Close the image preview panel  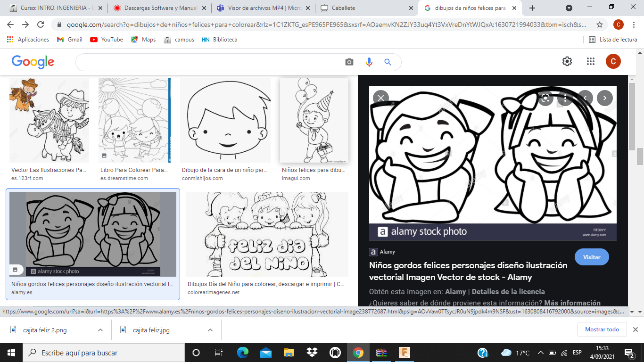(x=380, y=98)
